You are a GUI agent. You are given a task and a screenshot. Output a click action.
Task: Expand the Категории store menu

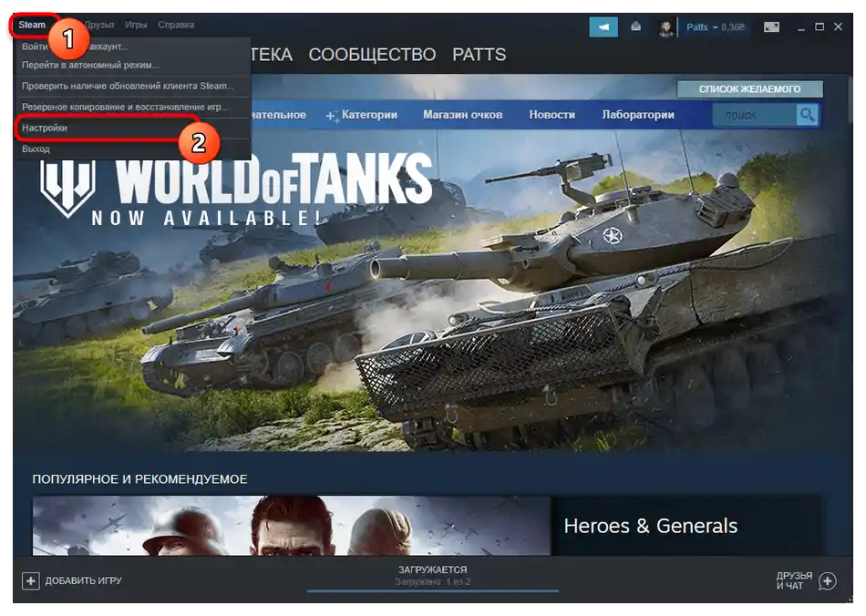pos(362,115)
